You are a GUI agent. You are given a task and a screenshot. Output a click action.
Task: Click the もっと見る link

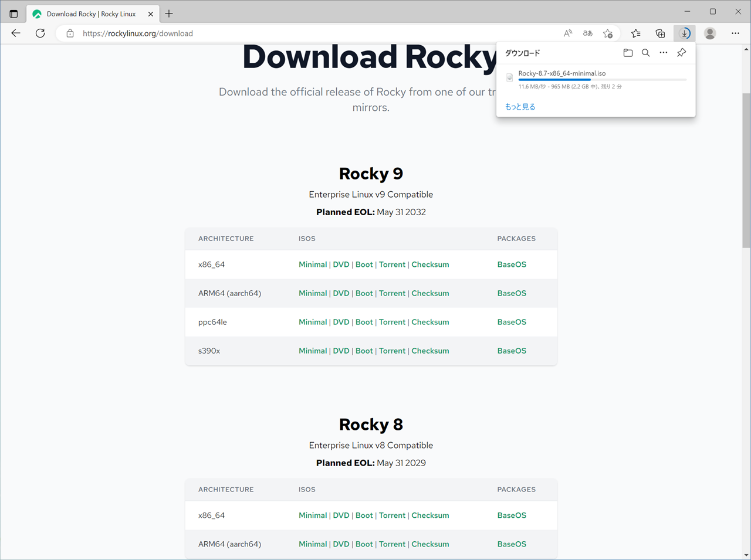coord(520,107)
